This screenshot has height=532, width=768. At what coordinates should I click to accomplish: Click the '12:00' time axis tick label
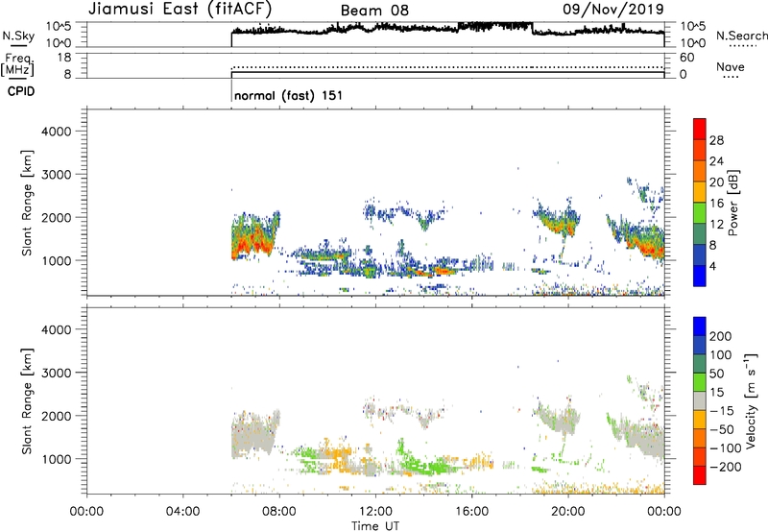point(375,512)
